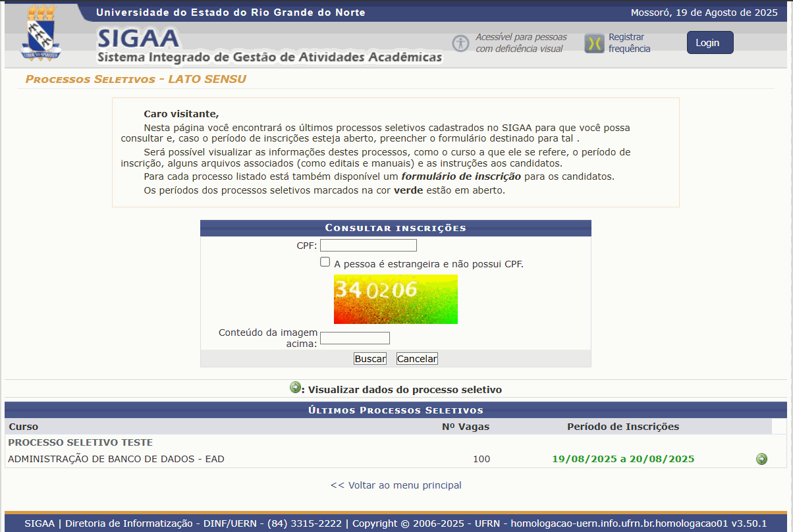
Task: Click the Acessível para pessoas com deficiência visual text
Action: pos(520,43)
